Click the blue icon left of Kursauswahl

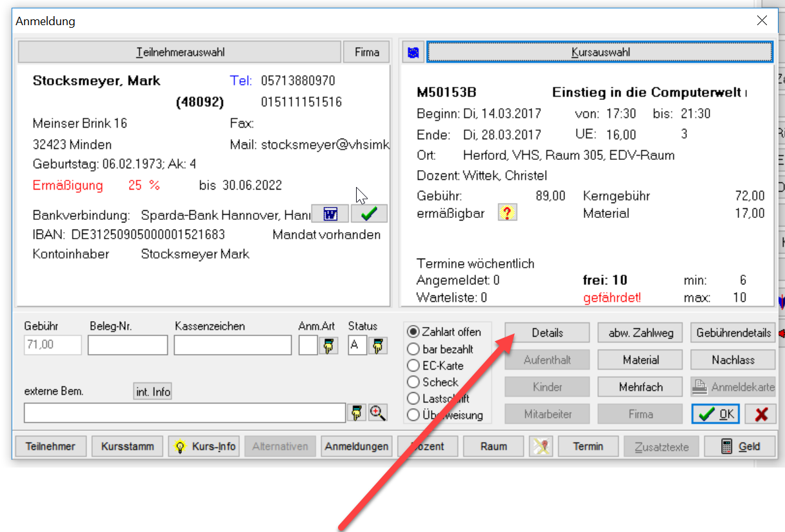pos(413,52)
